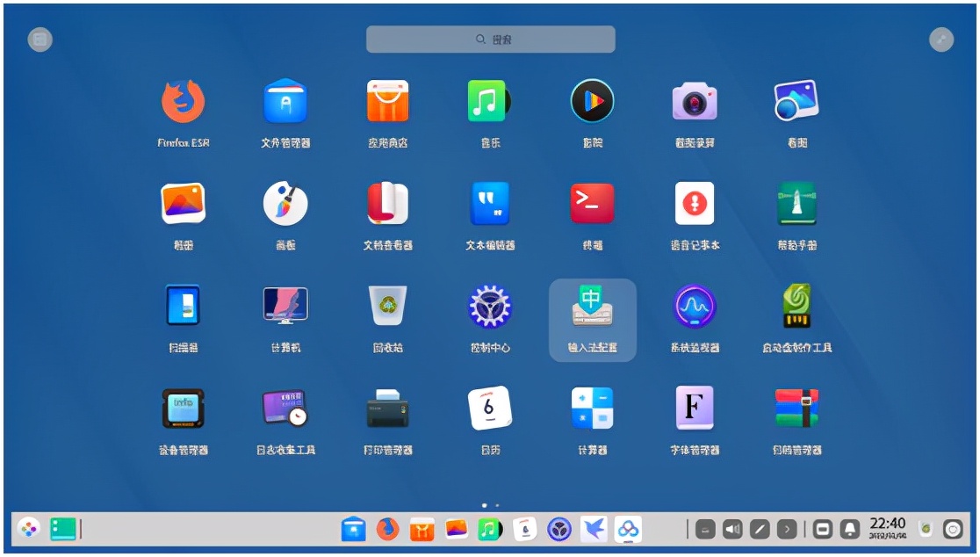The width and height of the screenshot is (980, 557).
Task: Click the search input field
Action: (490, 39)
